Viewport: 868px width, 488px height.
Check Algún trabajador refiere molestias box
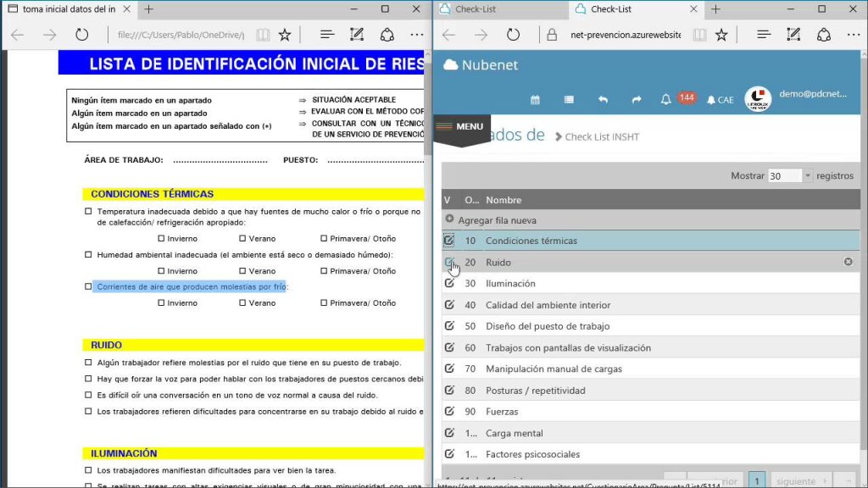click(x=88, y=363)
